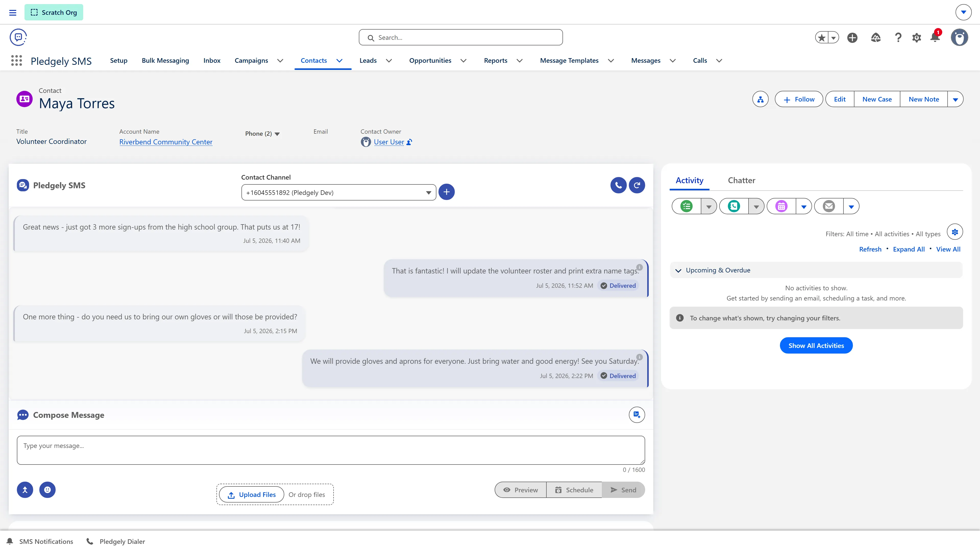Click the New Event calendar icon

(x=781, y=206)
